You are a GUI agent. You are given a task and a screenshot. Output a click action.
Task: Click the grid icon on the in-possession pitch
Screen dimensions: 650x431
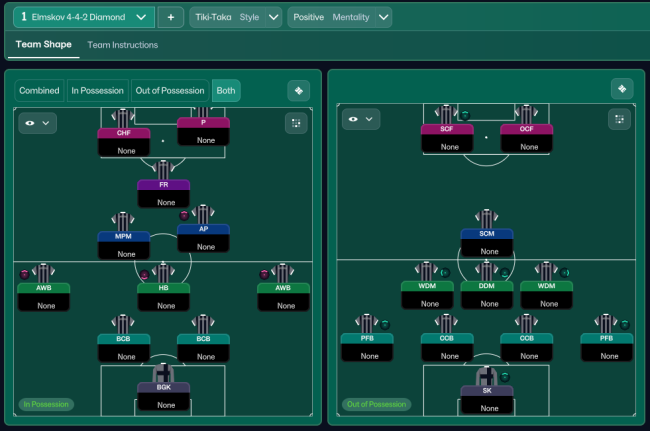coord(295,122)
